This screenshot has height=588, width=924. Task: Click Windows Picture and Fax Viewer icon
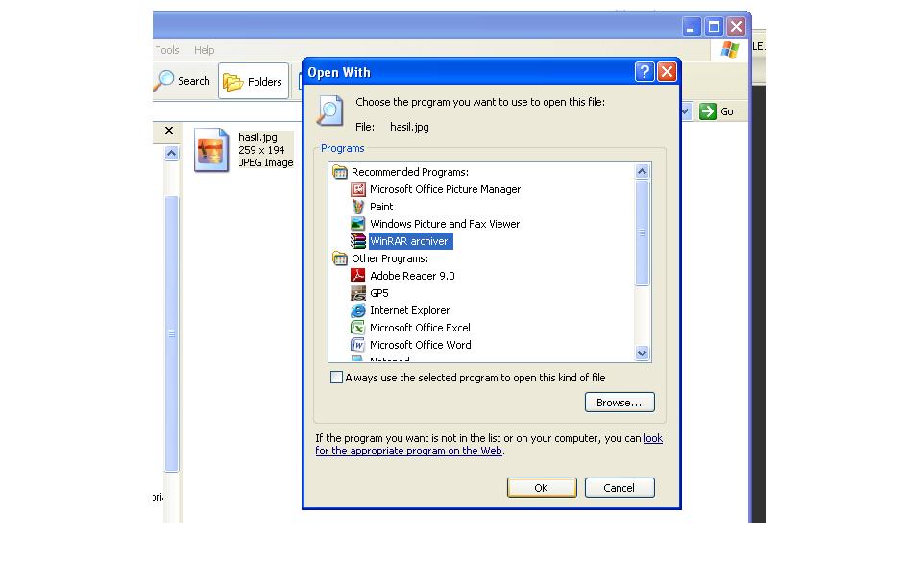tap(357, 224)
